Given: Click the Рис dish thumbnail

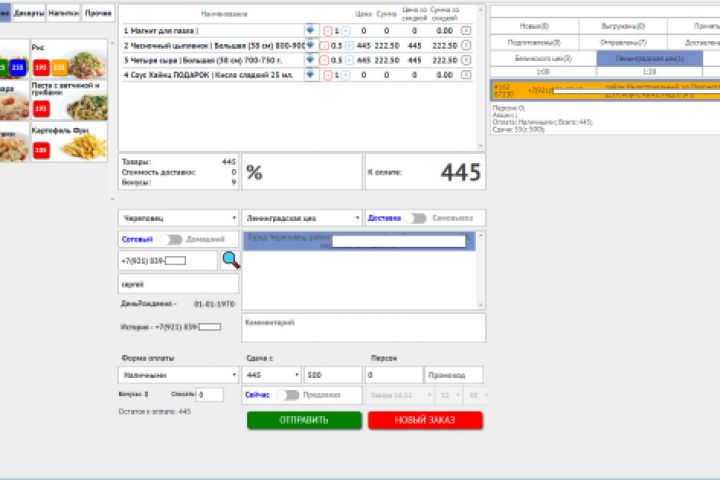Looking at the screenshot, I should [70, 59].
